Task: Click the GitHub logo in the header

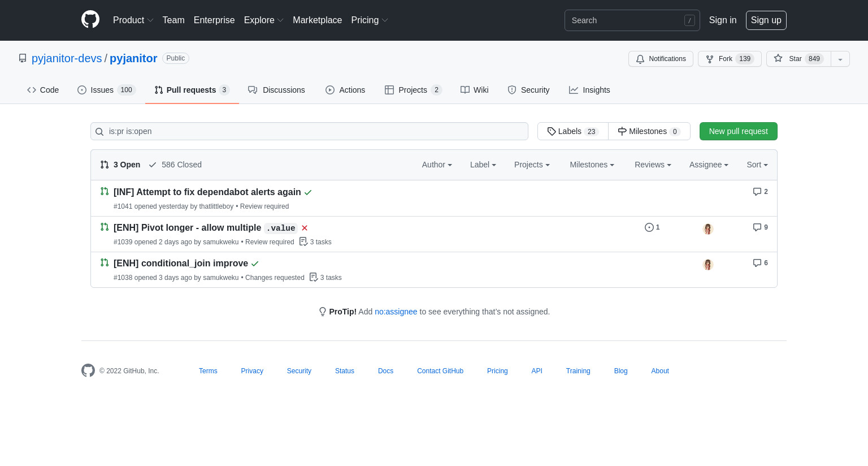Action: [90, 20]
